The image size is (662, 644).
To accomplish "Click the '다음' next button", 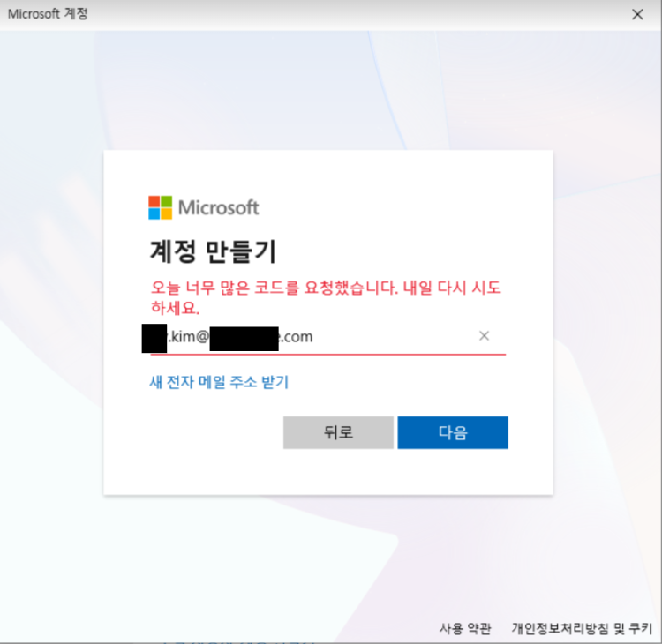I will [x=453, y=432].
